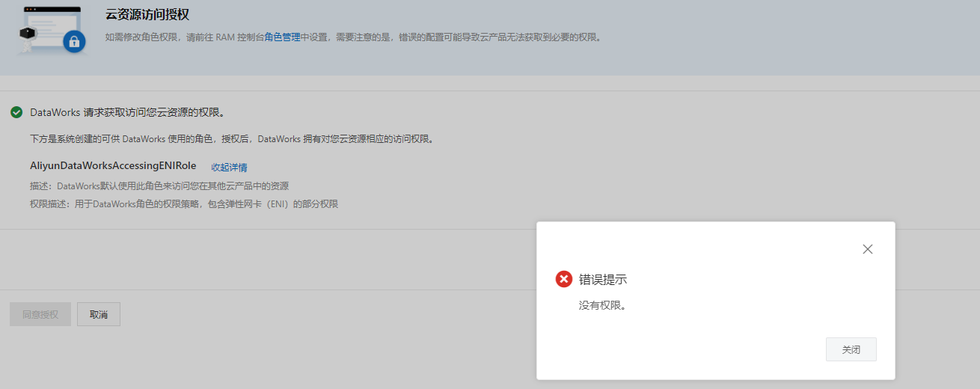Viewport: 980px width, 389px height.
Task: Click the green check icon beside DataWorks request
Action: 16,112
